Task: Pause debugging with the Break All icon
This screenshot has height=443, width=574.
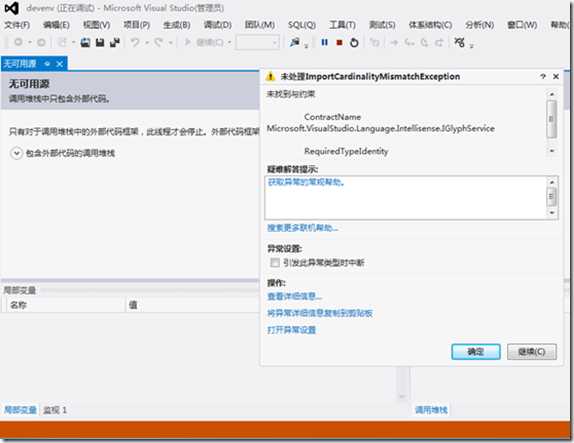Action: click(324, 42)
